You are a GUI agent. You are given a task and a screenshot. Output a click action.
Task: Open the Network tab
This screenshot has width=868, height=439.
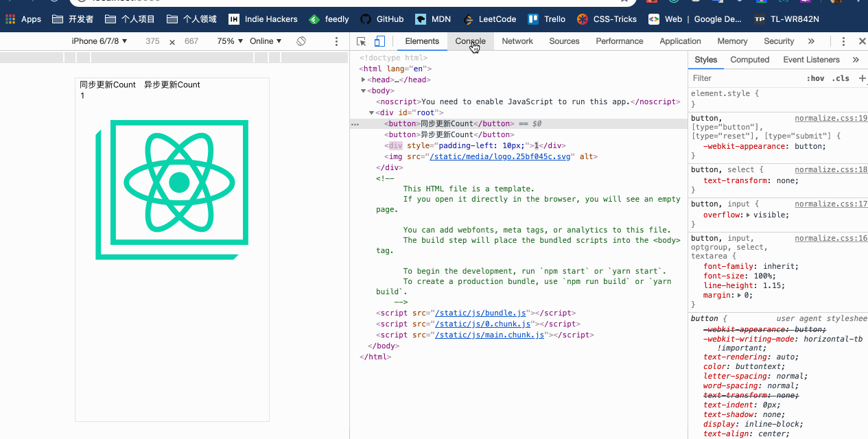(517, 41)
